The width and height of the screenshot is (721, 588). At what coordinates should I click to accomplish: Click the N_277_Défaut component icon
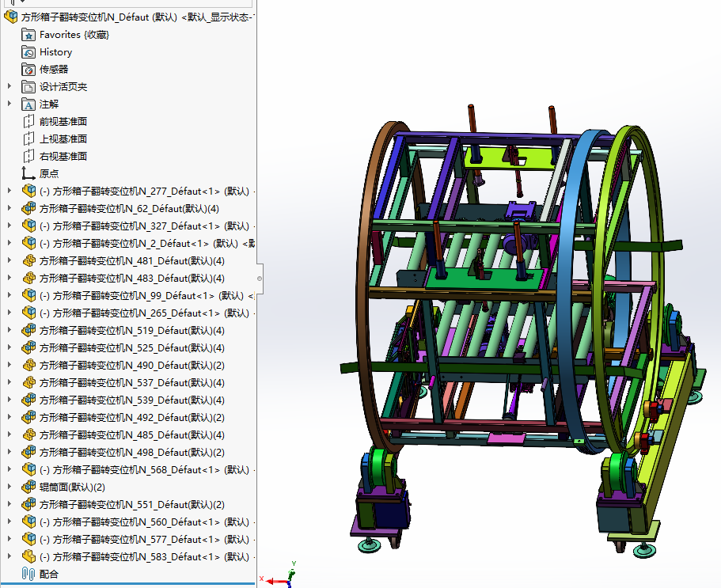[x=28, y=192]
